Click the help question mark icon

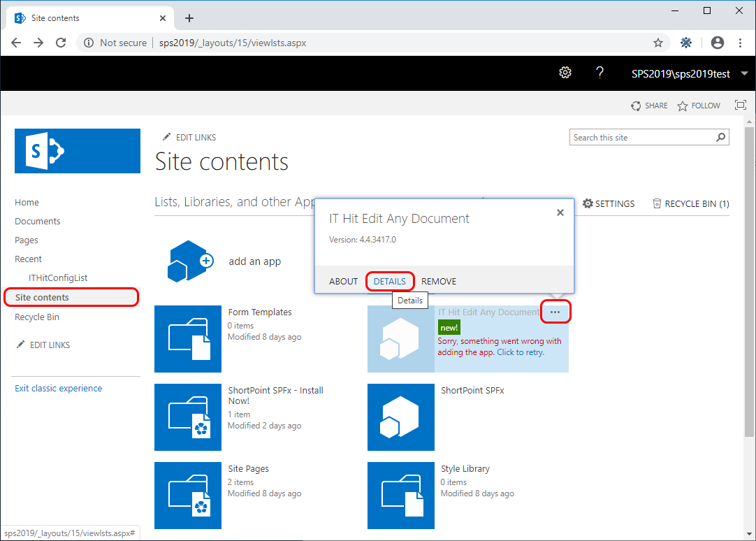pos(599,73)
